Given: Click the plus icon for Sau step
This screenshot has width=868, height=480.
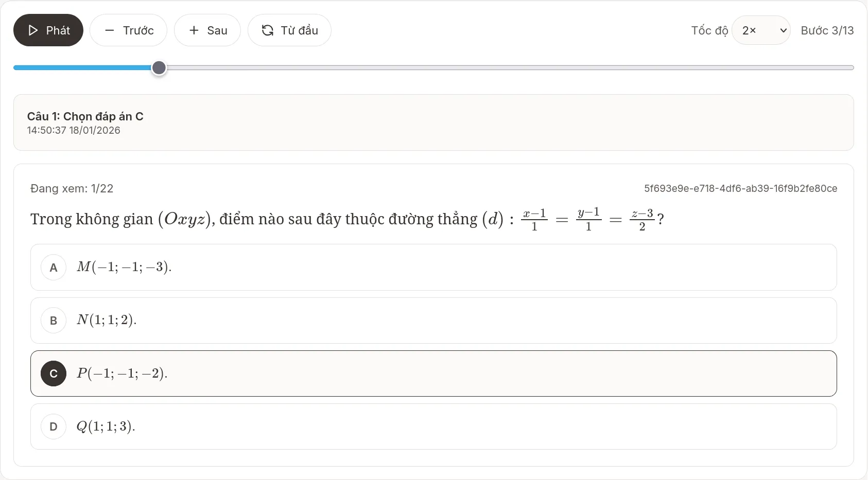Looking at the screenshot, I should [x=194, y=30].
